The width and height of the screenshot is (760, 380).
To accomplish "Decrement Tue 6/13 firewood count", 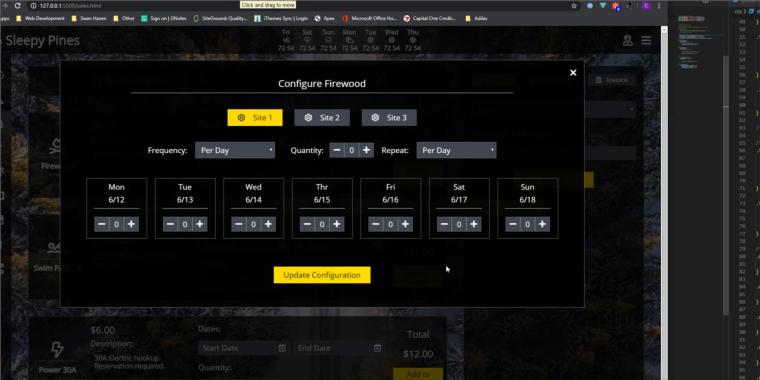I will click(170, 224).
